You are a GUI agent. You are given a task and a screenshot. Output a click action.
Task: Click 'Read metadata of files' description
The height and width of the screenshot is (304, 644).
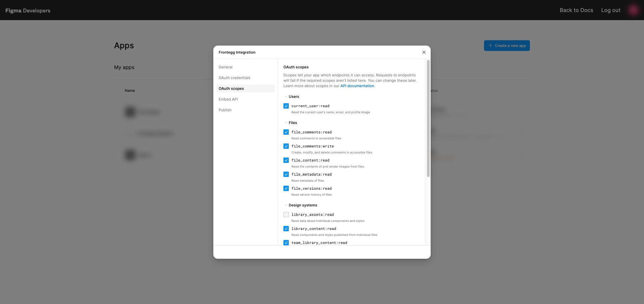(308, 181)
